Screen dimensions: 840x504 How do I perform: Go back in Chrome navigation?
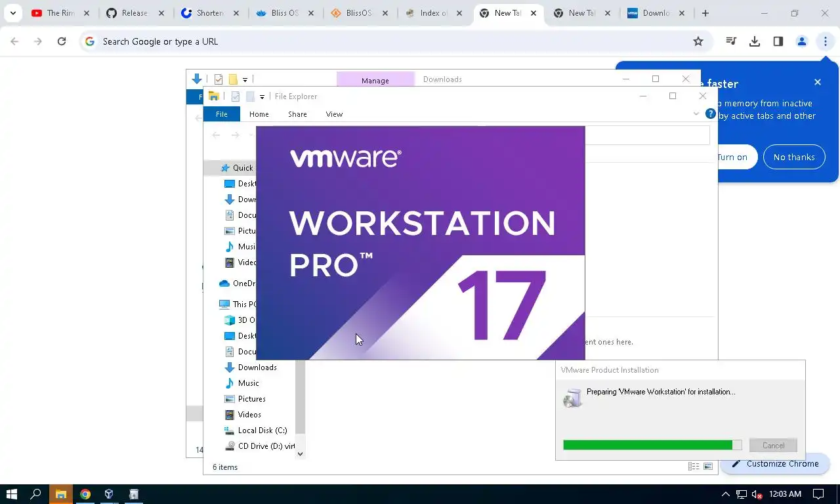coord(14,41)
